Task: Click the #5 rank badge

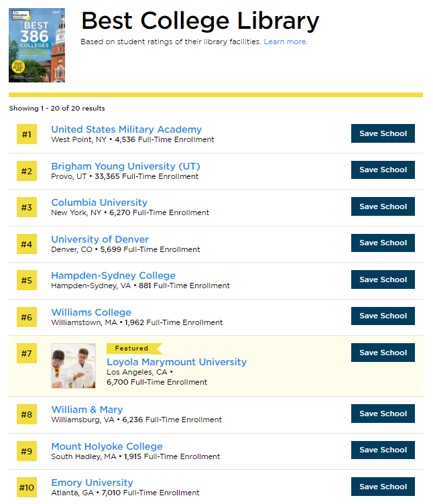Action: tap(27, 280)
